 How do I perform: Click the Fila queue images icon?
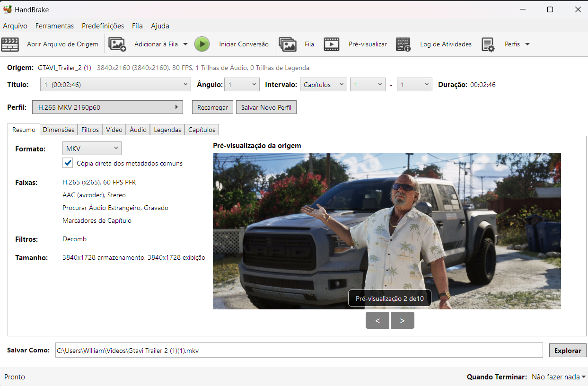pos(288,44)
